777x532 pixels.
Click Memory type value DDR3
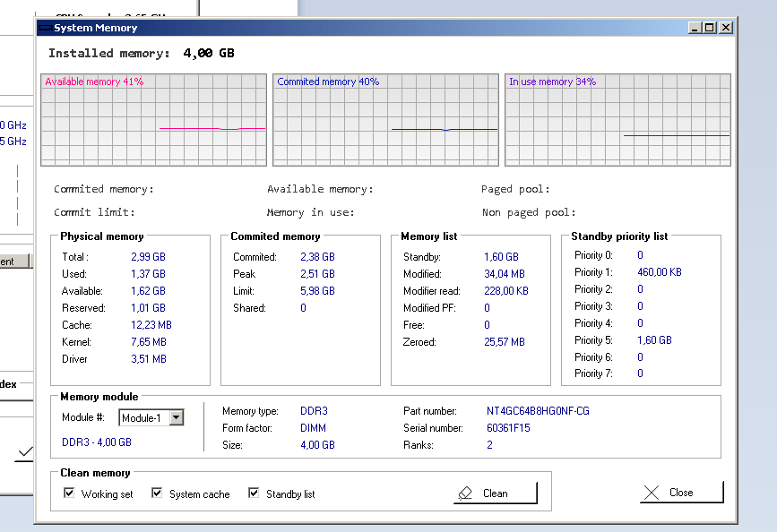(x=315, y=410)
